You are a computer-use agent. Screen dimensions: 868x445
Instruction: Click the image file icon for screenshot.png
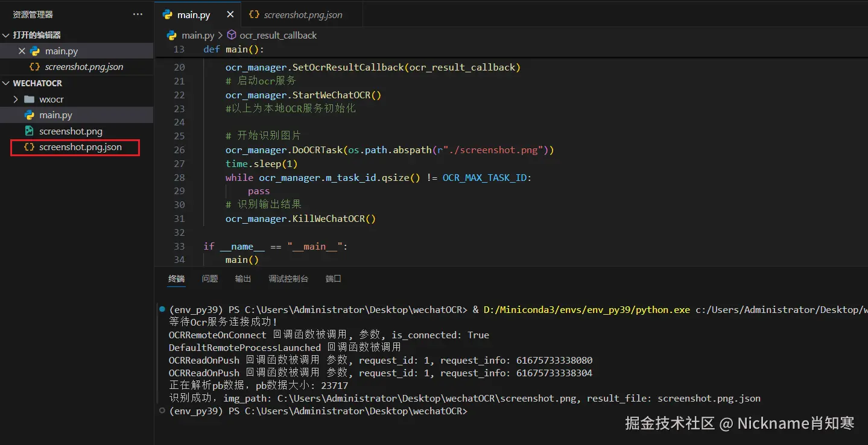click(29, 131)
